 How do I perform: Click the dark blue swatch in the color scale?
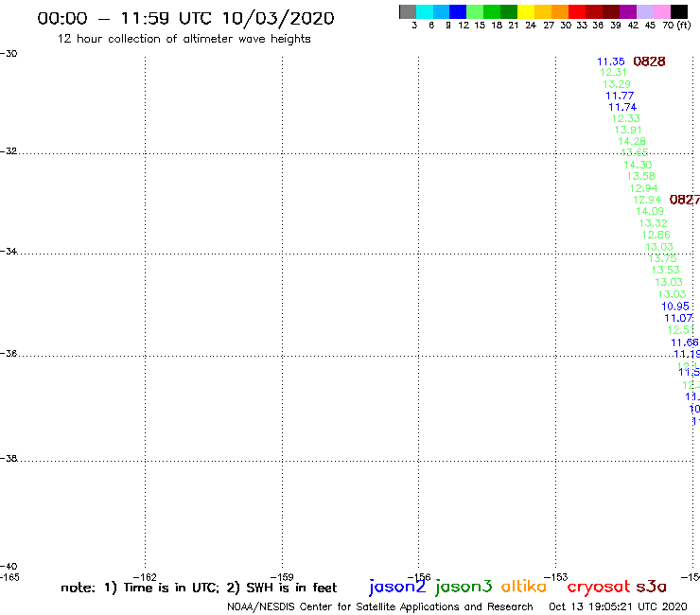coord(458,11)
